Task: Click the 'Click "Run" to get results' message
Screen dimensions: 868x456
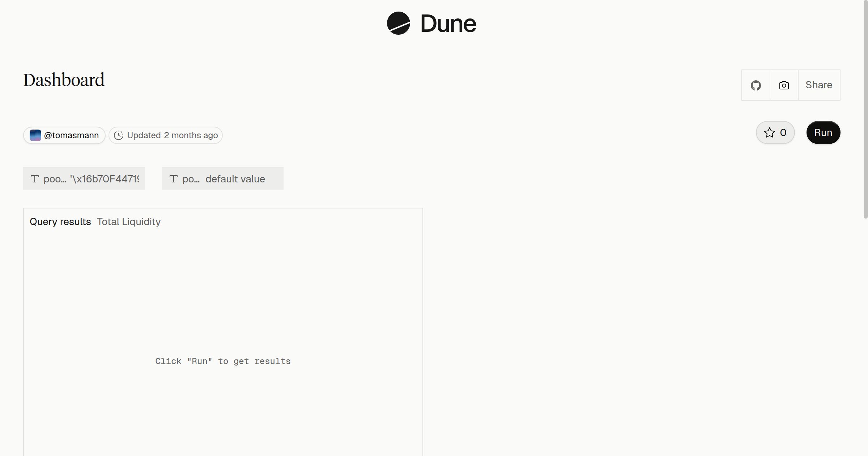Action: click(x=223, y=361)
